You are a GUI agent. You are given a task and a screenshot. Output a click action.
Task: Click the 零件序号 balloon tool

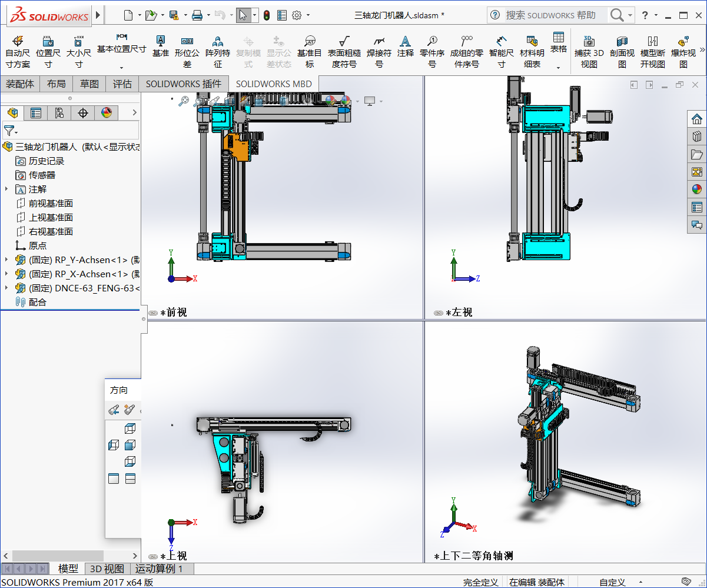click(x=432, y=51)
